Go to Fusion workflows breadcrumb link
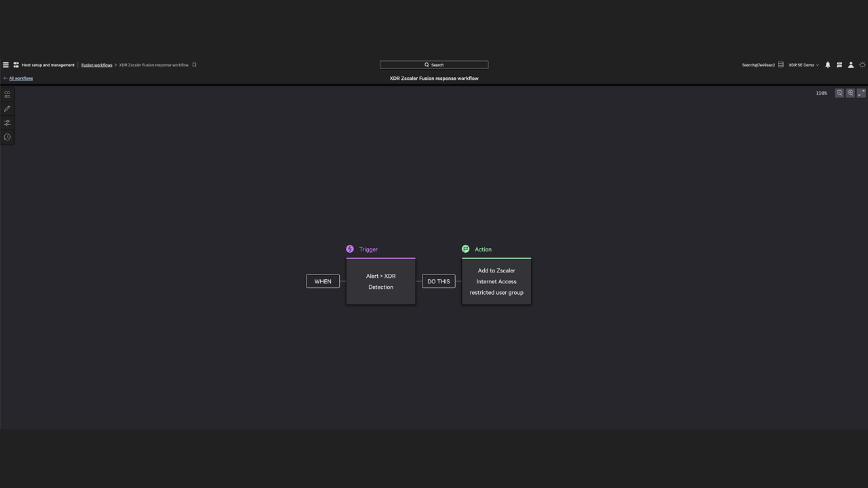The height and width of the screenshot is (488, 868). (x=97, y=65)
